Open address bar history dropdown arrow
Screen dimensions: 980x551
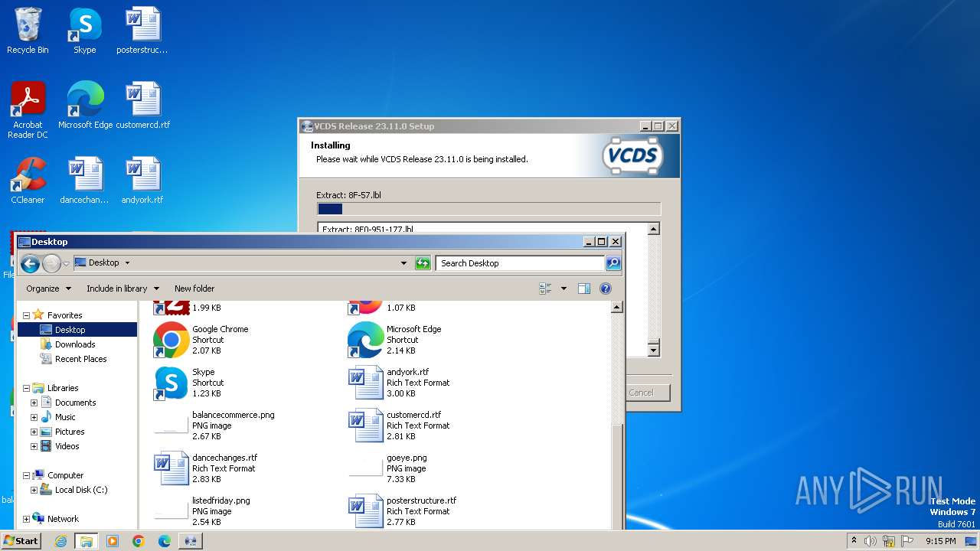tap(403, 263)
